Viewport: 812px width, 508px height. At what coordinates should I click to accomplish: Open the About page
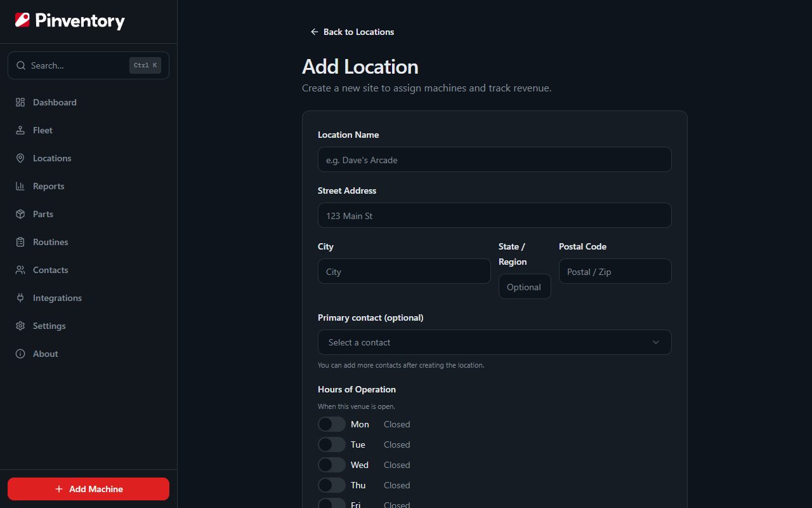[x=88, y=354]
